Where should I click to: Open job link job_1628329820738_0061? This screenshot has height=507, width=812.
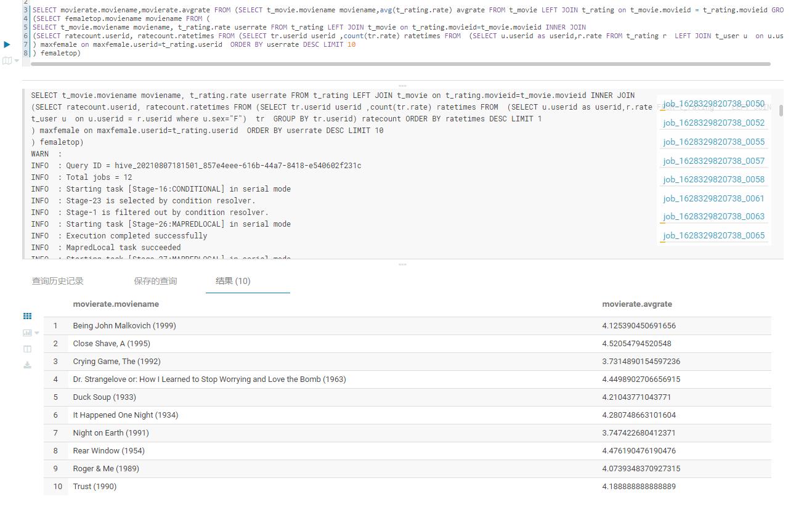pyautogui.click(x=713, y=198)
